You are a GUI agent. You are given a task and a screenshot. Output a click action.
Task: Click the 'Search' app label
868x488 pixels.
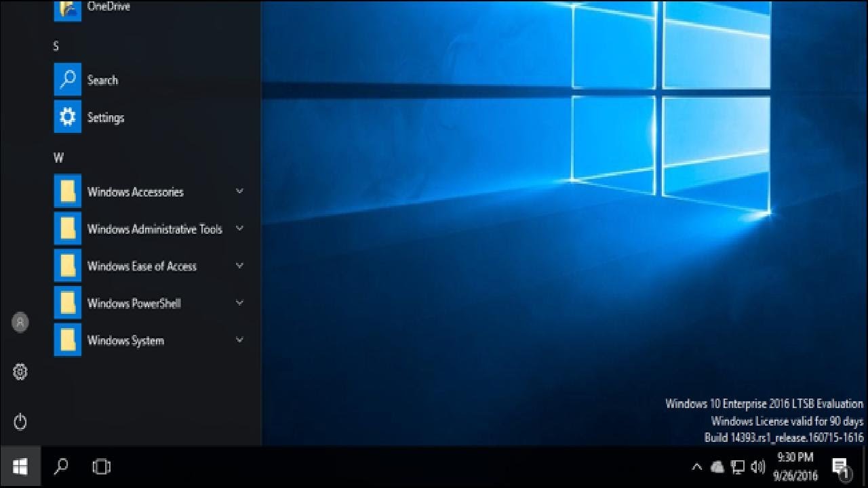[102, 80]
